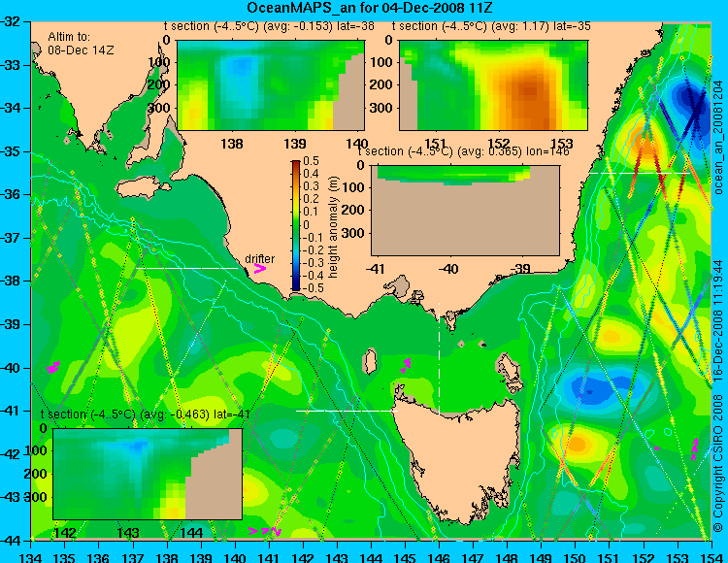Click the white section line at latitude -41
The height and width of the screenshot is (563, 728).
point(347,411)
